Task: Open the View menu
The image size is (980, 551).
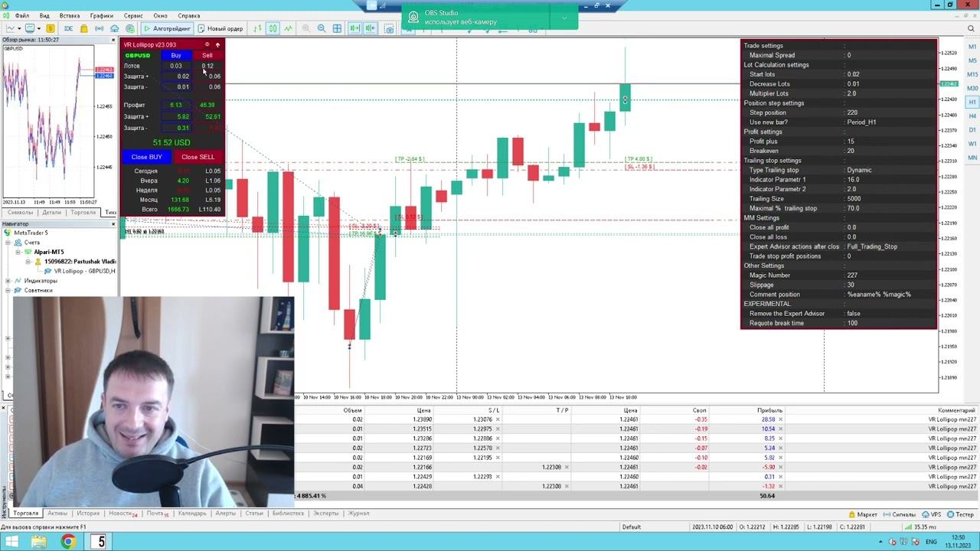Action: [x=44, y=15]
